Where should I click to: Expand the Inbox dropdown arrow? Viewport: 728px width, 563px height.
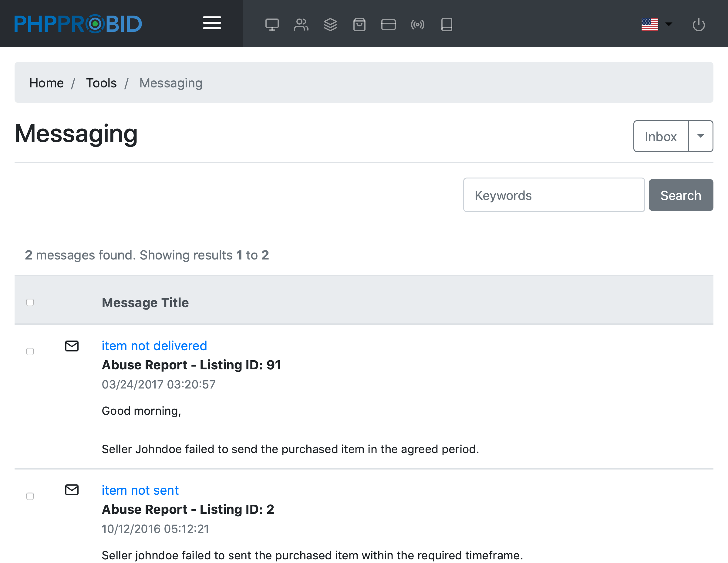tap(700, 136)
